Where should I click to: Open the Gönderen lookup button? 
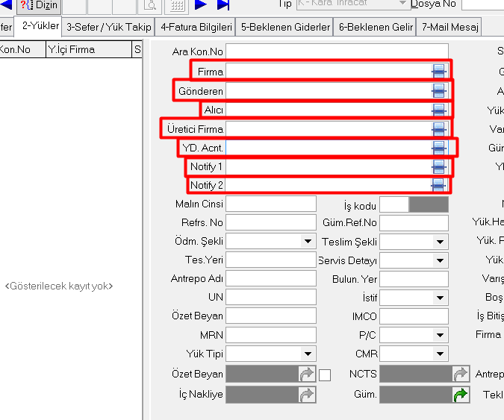439,91
